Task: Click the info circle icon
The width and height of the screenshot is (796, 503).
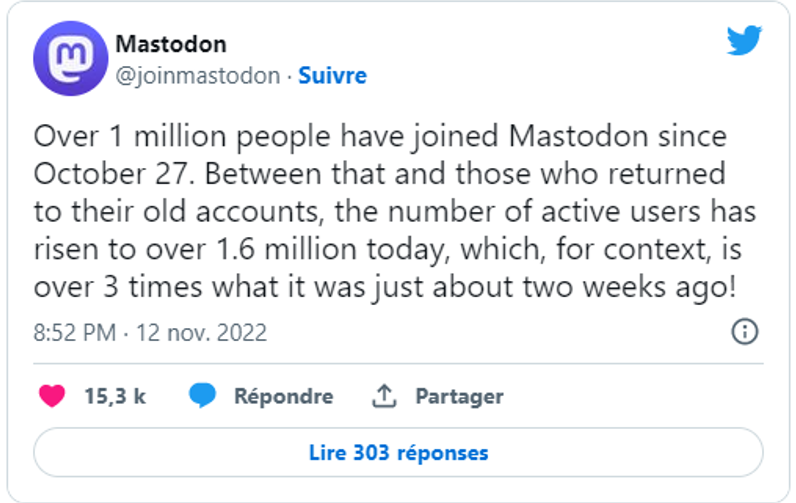Action: coord(744,332)
